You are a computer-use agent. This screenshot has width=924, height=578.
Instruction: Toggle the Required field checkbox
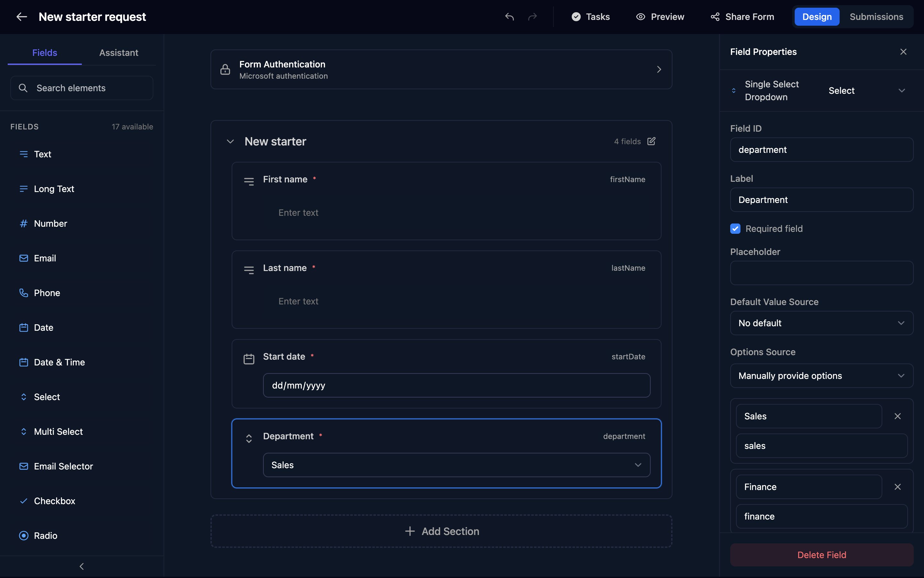tap(735, 229)
